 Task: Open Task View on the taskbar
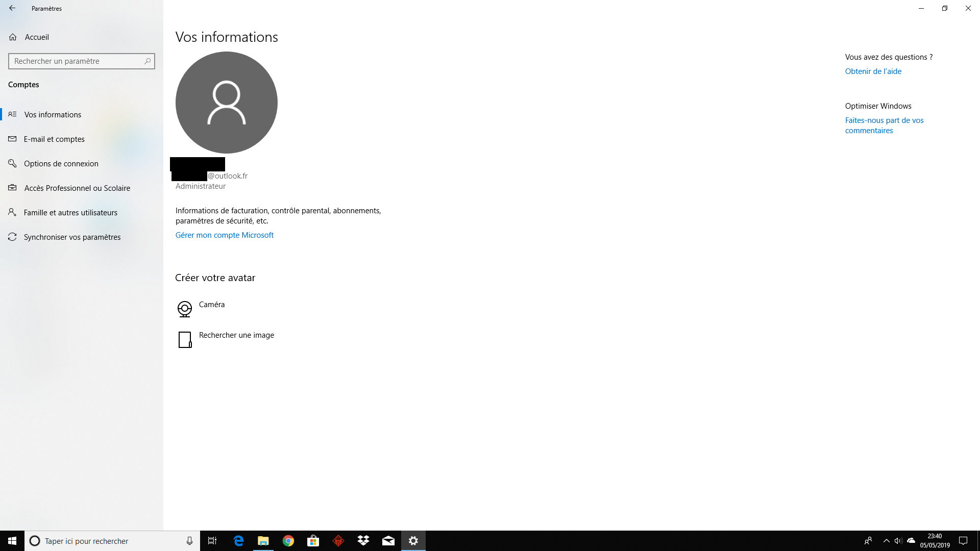point(212,541)
